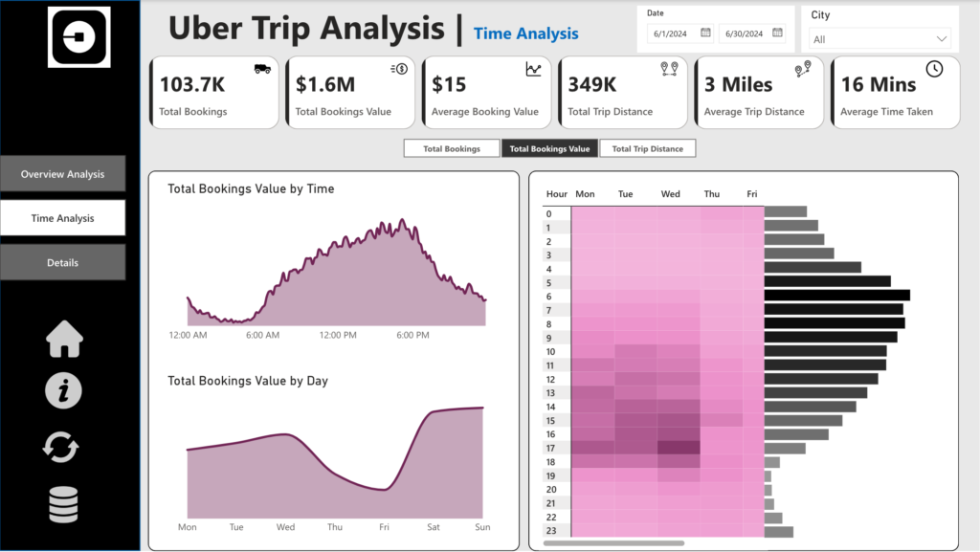
Task: Switch measure to Total Trip Distance
Action: (x=648, y=148)
